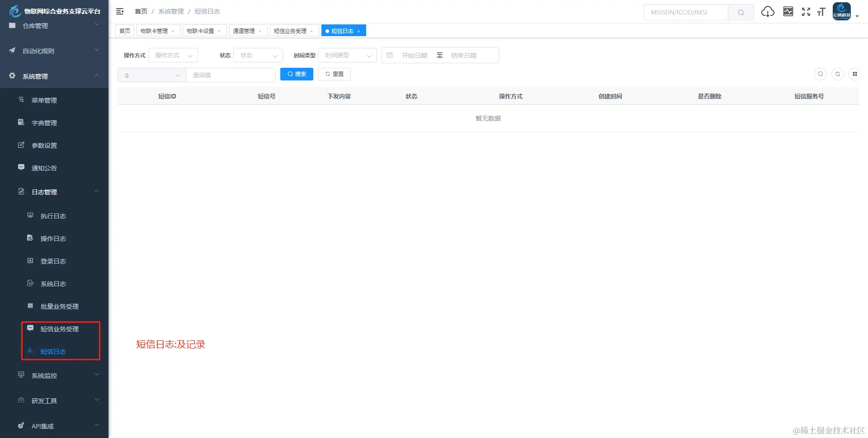Click the 系统日志 icon
Screen dimensions: 868x438
(x=30, y=283)
